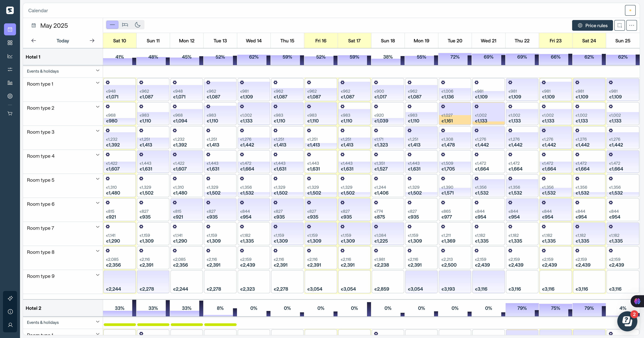
Task: Select the building/properties icon in the sidebar
Action: point(10,83)
